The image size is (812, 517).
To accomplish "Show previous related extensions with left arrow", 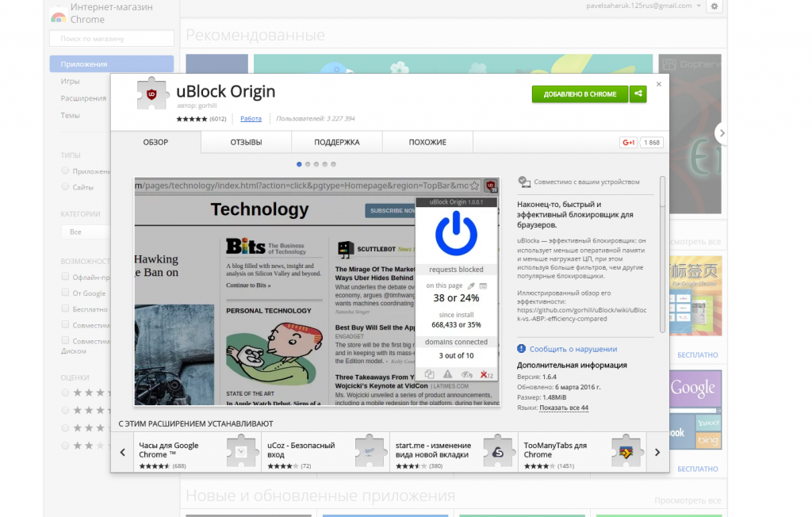I will click(123, 452).
